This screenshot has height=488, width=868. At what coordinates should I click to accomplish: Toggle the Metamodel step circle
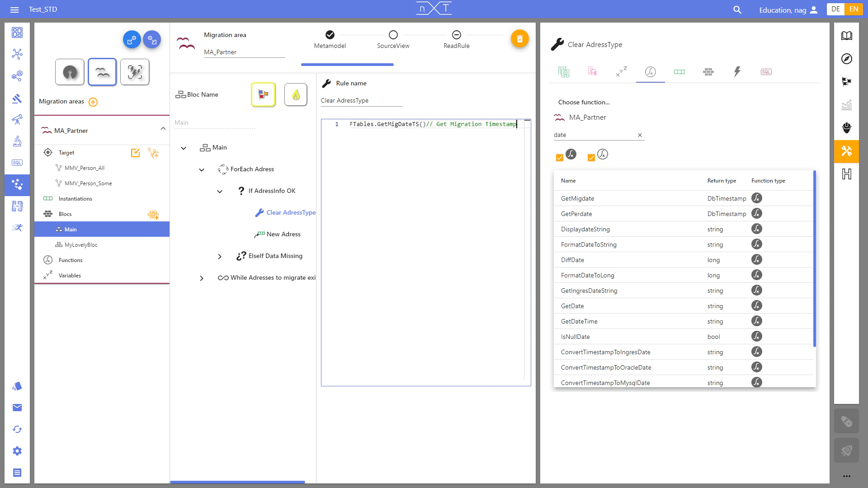[330, 35]
